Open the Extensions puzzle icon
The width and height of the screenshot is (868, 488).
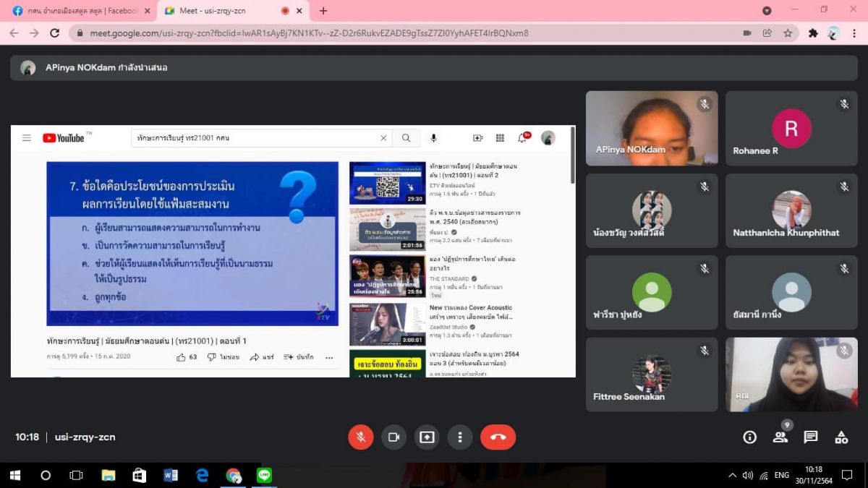point(813,33)
